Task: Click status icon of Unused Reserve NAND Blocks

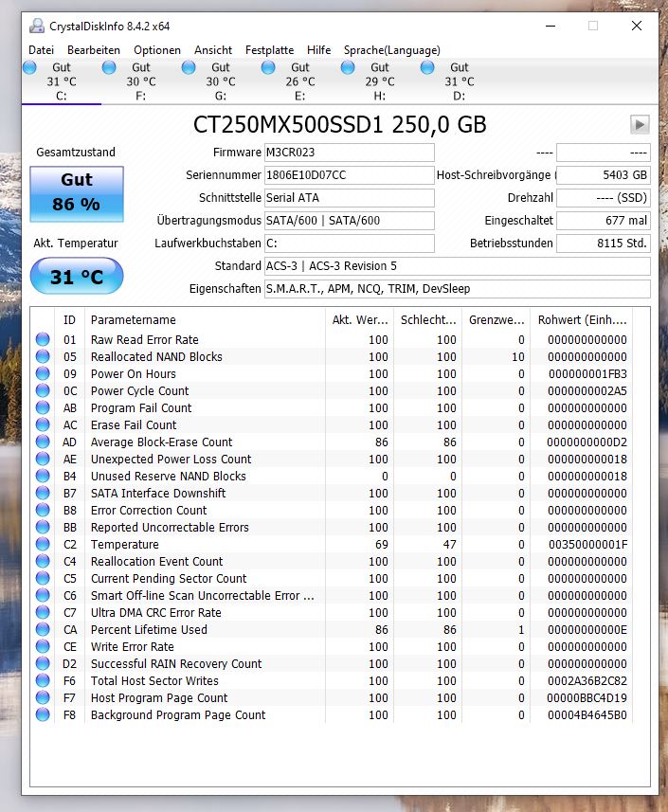Action: [x=43, y=476]
